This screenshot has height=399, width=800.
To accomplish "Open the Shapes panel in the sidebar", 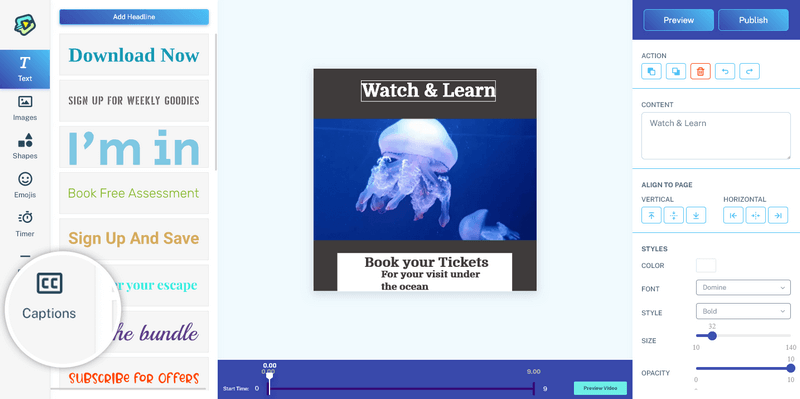I will click(25, 147).
